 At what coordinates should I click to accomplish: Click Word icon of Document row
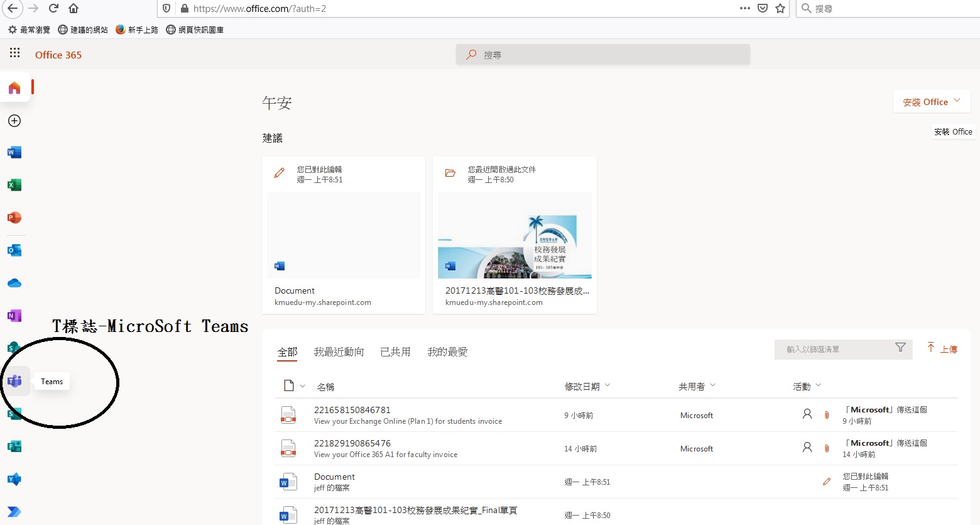288,482
